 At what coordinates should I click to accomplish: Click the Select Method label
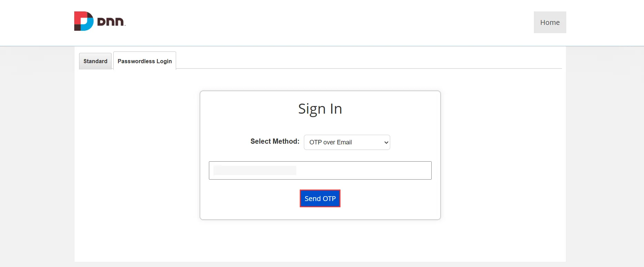[275, 141]
